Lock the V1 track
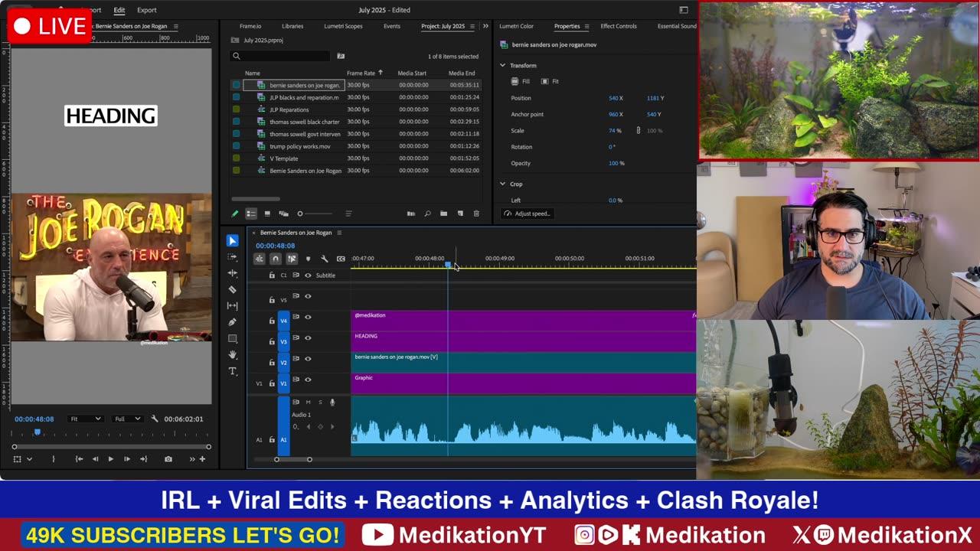Image resolution: width=980 pixels, height=551 pixels. point(272,383)
